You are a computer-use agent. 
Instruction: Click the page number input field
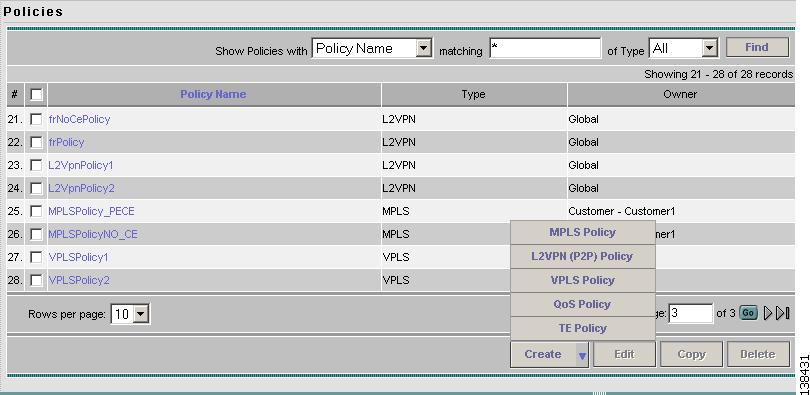[x=691, y=313]
